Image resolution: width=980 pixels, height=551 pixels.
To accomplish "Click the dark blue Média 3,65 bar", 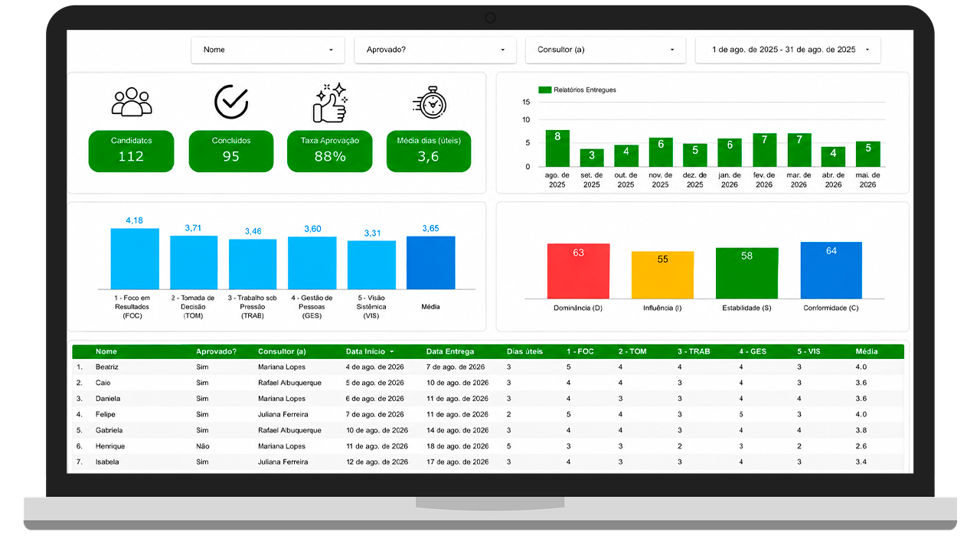I will pos(430,262).
